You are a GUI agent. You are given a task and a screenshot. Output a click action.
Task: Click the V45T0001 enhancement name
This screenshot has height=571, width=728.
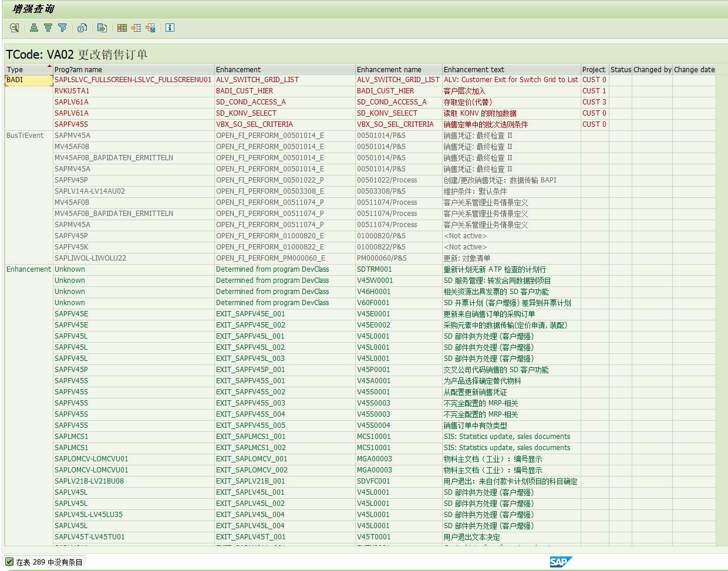(x=399, y=537)
